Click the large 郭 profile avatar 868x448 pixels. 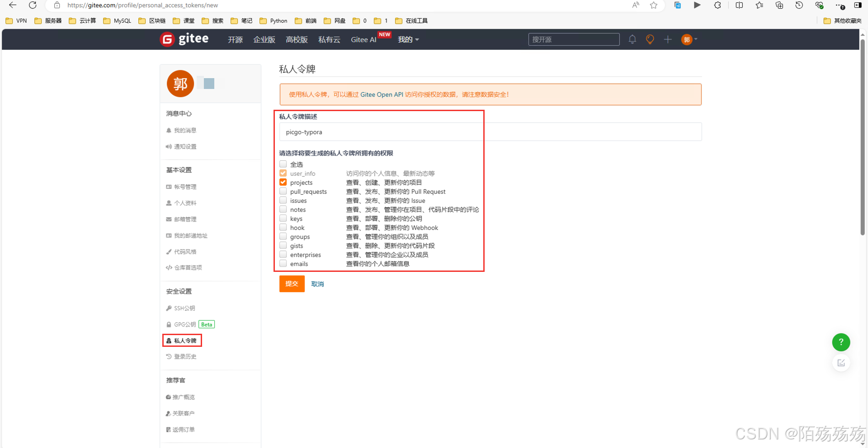180,84
